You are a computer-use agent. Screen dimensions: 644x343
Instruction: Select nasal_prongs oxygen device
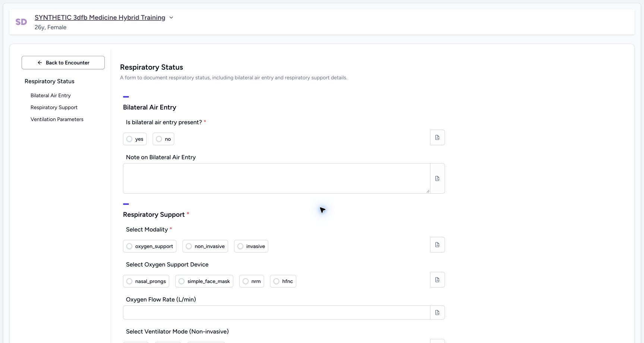click(146, 281)
